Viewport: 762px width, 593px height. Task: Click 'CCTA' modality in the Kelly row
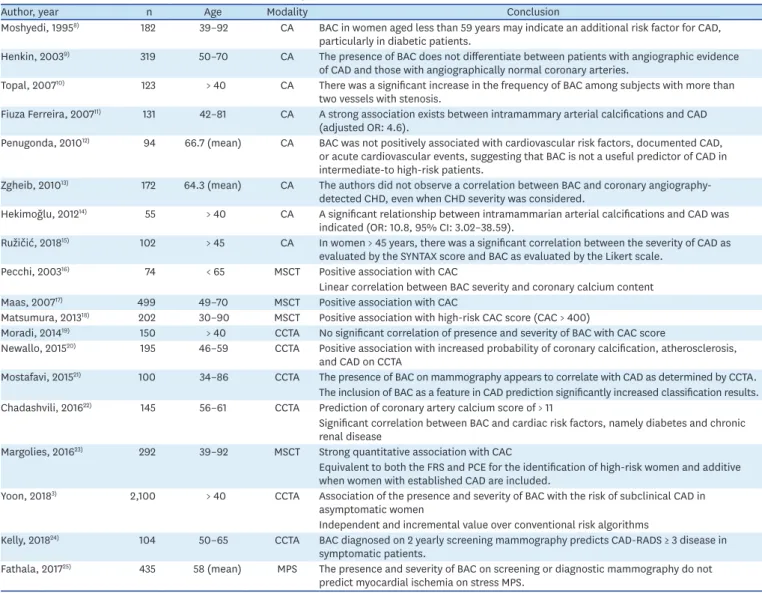[287, 540]
